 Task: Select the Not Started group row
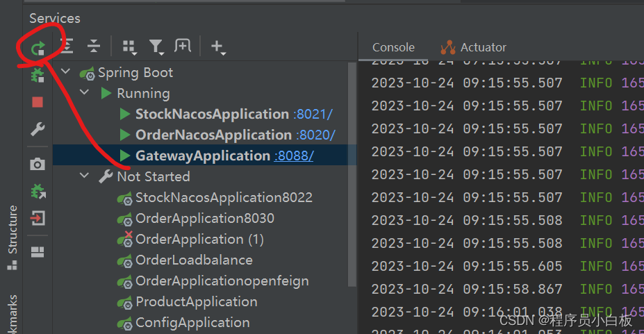(204, 176)
